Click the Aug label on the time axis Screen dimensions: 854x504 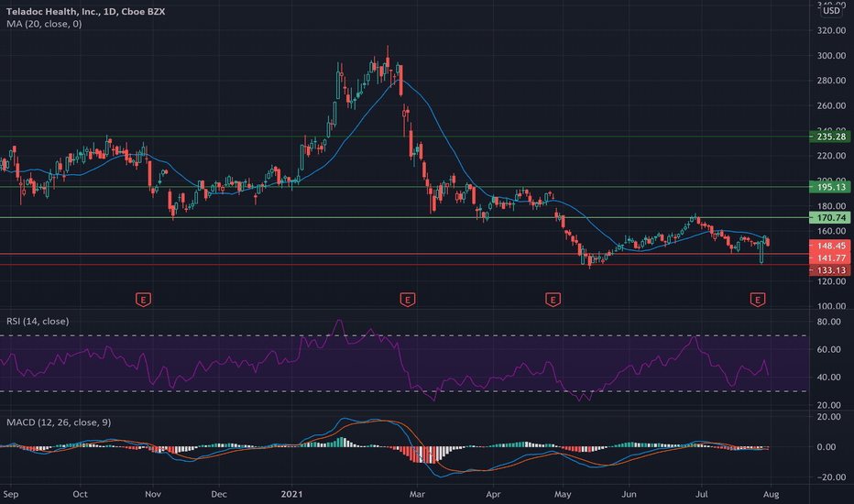[x=771, y=494]
